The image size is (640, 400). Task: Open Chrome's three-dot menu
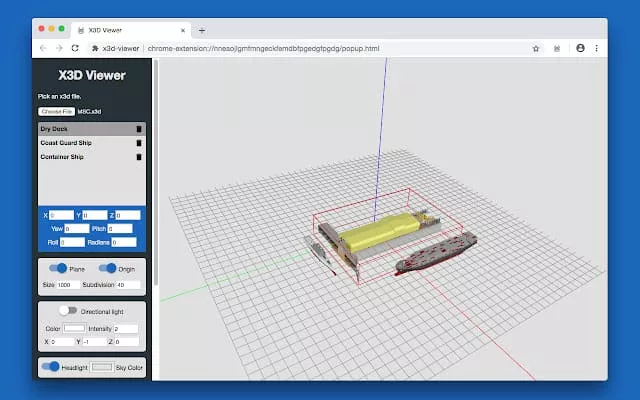597,47
